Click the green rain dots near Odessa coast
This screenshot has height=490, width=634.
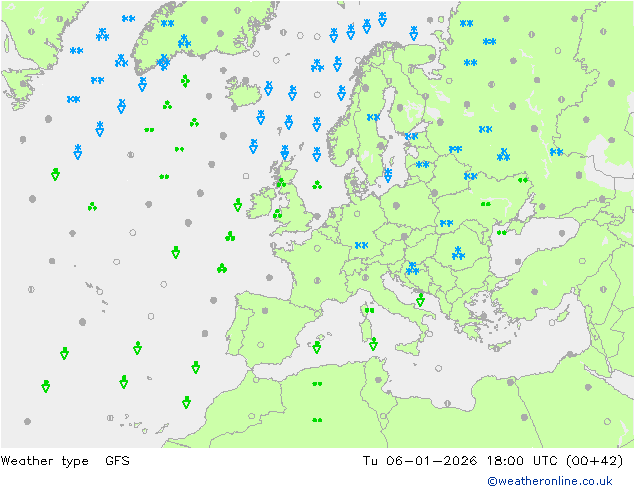[x=502, y=232]
